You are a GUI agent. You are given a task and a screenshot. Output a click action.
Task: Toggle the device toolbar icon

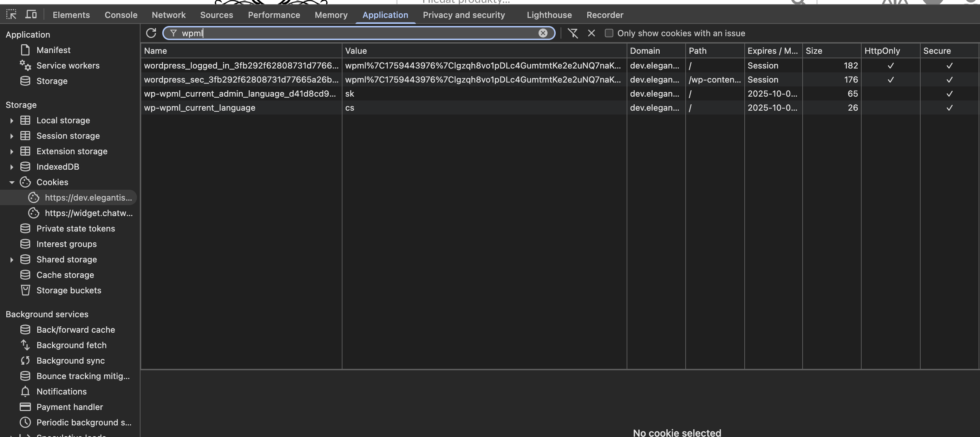31,15
